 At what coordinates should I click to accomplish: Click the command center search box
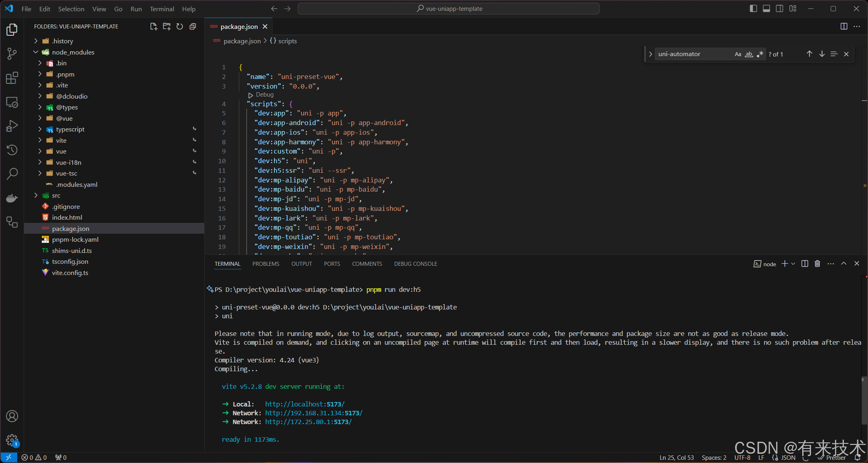449,9
